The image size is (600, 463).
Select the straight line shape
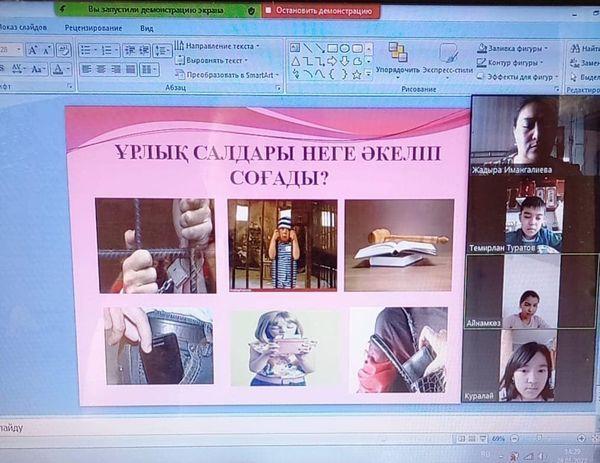(307, 48)
